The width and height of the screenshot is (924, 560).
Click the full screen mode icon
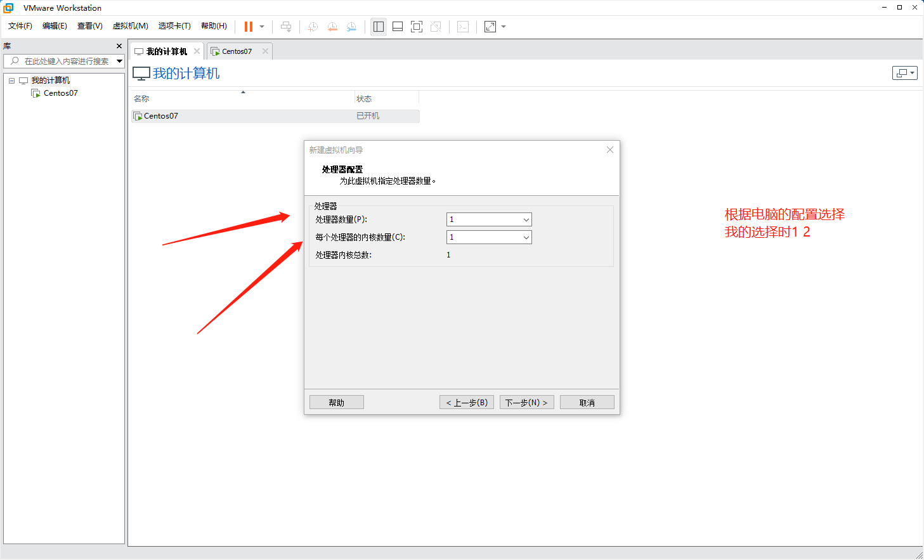(x=417, y=27)
